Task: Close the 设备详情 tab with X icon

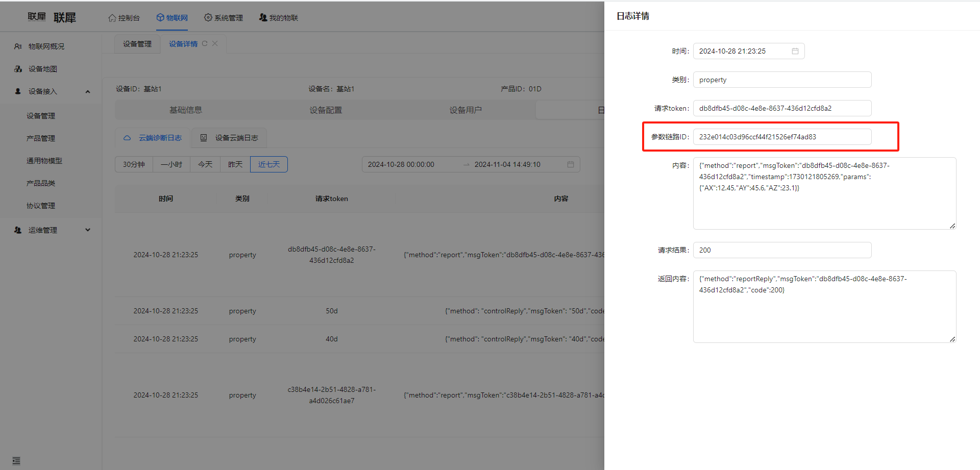Action: point(215,44)
